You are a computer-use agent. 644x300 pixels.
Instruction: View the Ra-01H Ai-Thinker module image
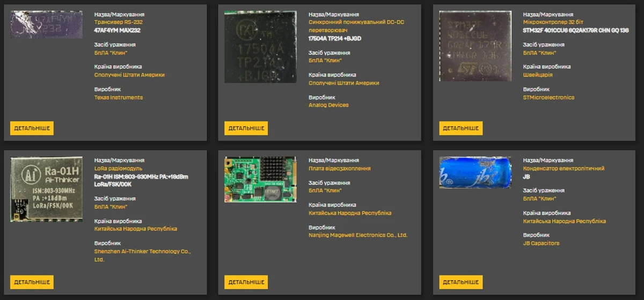click(46, 189)
